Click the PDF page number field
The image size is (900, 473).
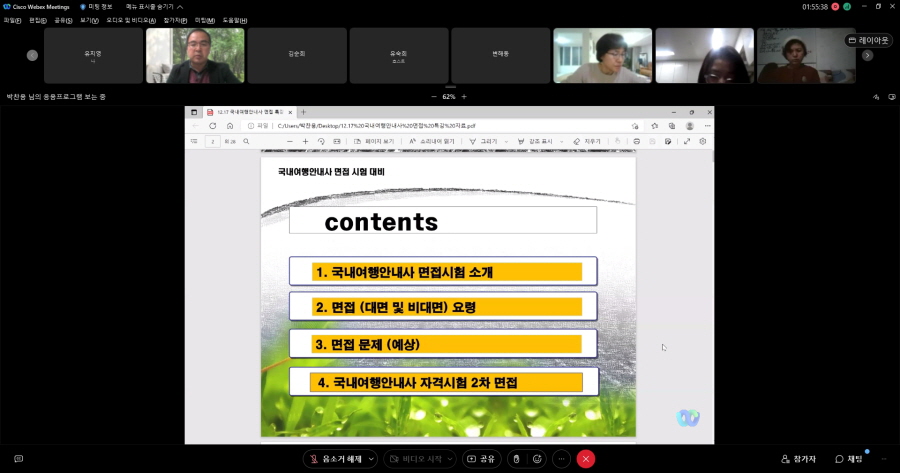[x=212, y=141]
